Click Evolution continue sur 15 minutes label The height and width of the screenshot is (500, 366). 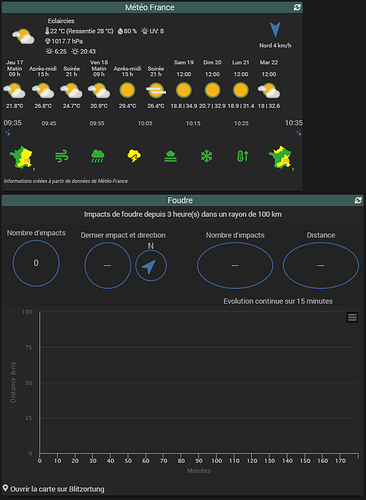point(278,301)
